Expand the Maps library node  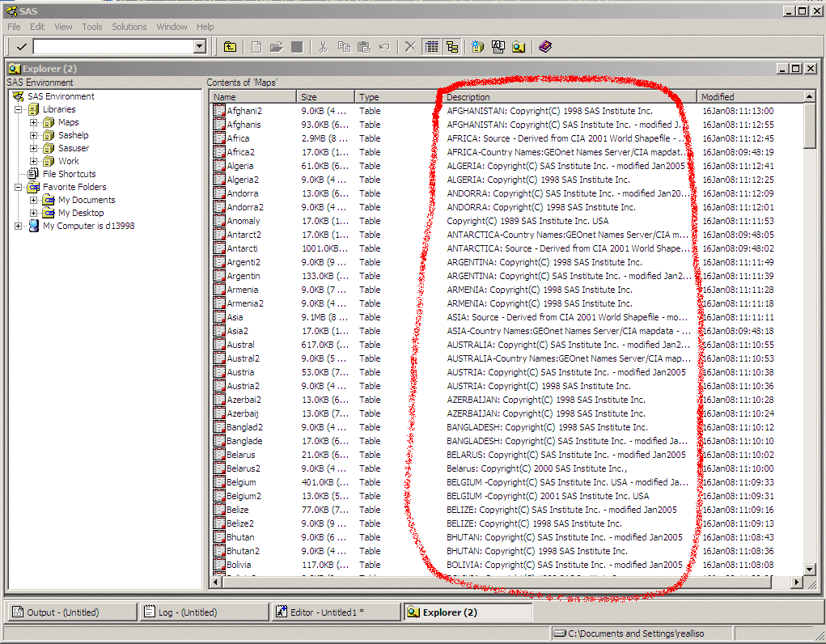click(33, 123)
